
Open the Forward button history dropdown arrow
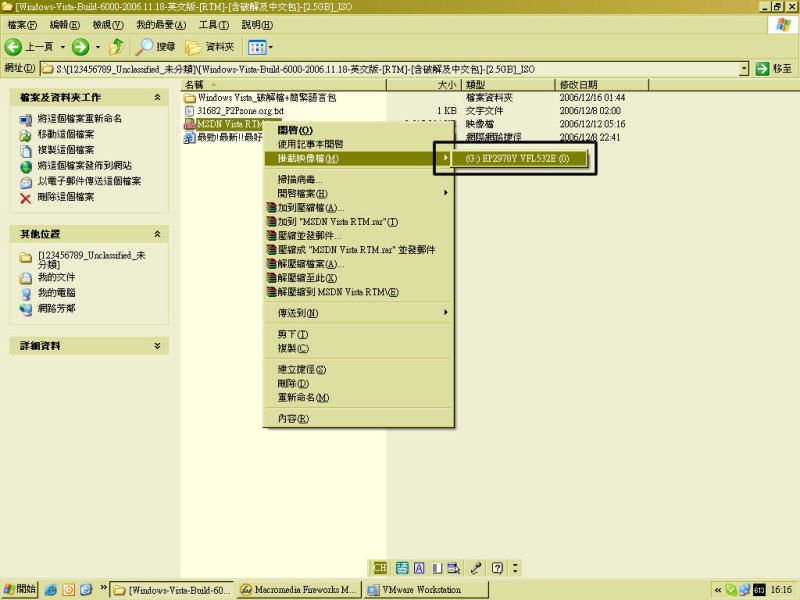[97, 47]
